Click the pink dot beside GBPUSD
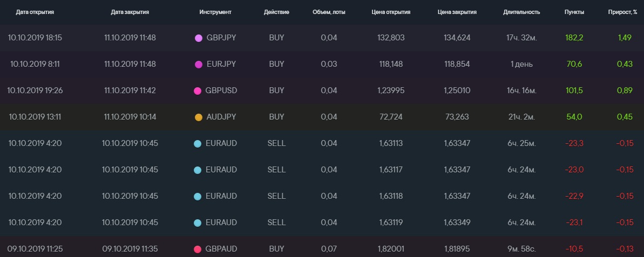Viewport: 644px width, 257px height. [x=198, y=91]
